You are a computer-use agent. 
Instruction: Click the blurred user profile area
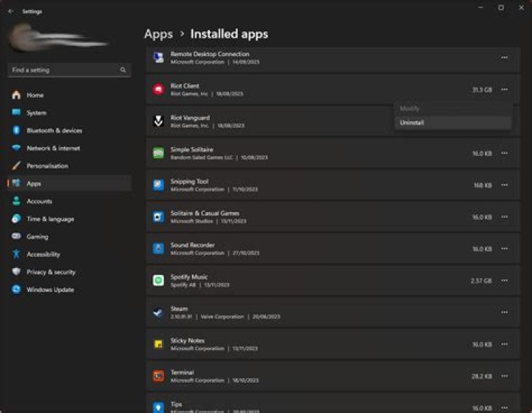pos(59,38)
